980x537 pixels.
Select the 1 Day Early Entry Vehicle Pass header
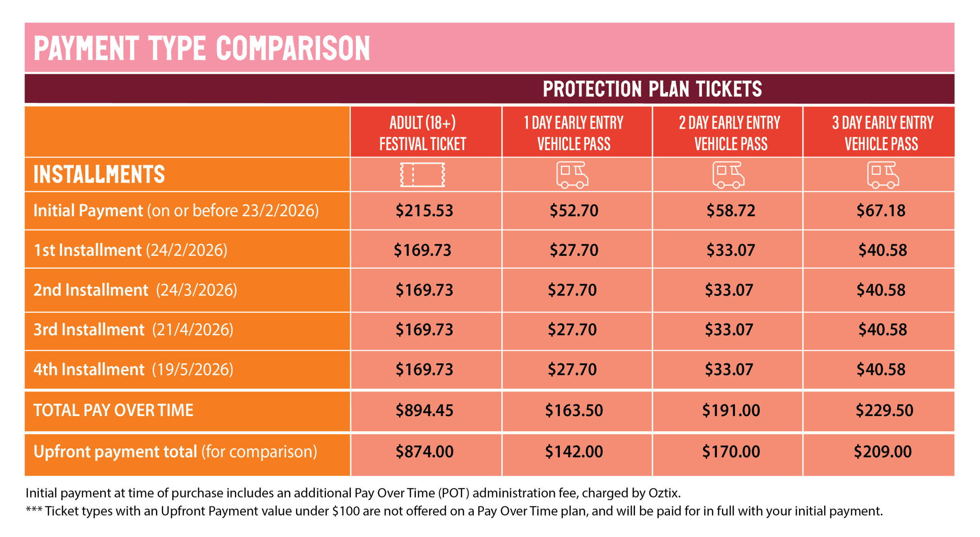(x=574, y=133)
